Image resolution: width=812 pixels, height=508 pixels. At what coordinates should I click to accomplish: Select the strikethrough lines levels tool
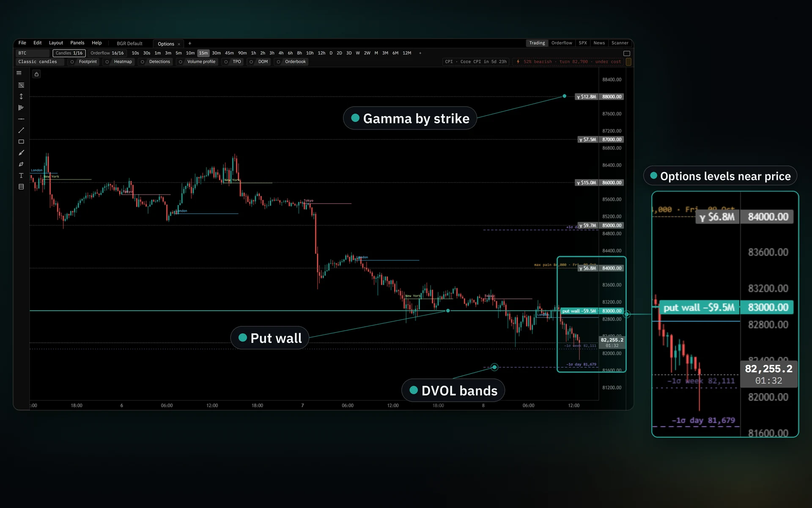click(x=21, y=85)
